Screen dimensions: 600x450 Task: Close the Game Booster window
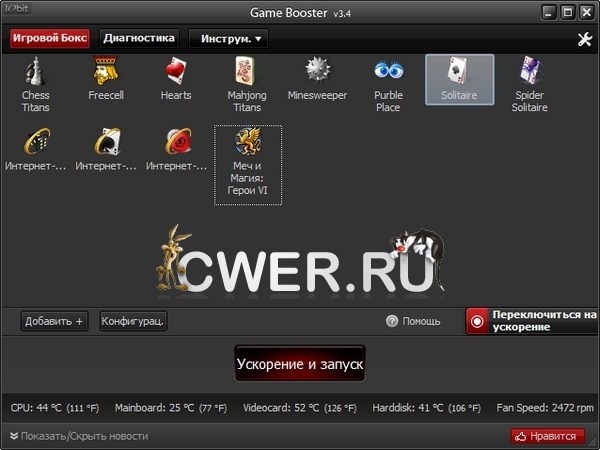pos(587,12)
